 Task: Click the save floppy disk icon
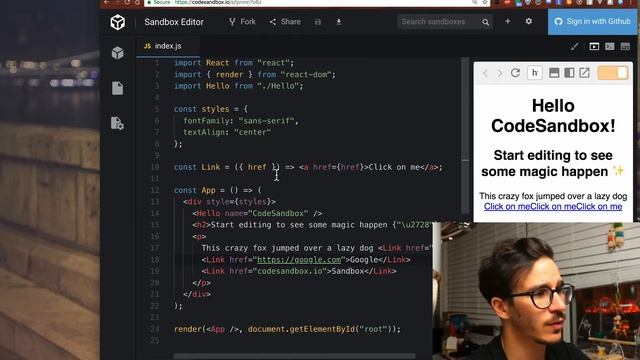click(318, 22)
